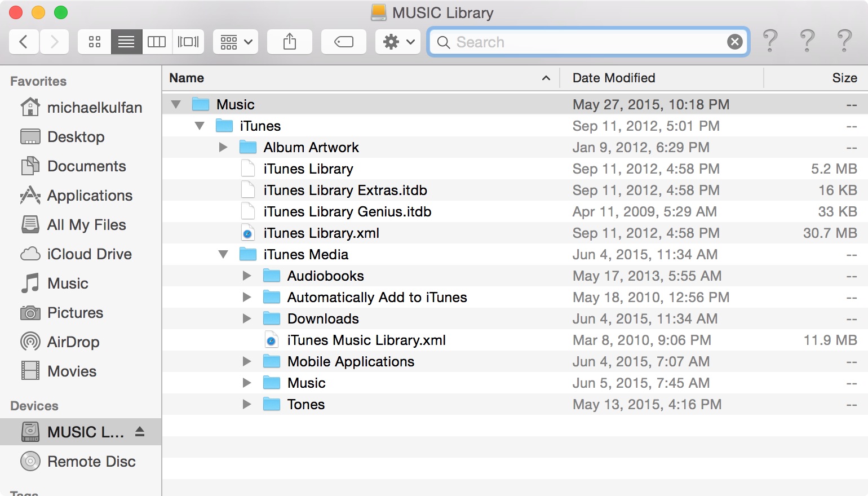The image size is (868, 496).
Task: Go forward with the right chevron button
Action: pos(54,42)
